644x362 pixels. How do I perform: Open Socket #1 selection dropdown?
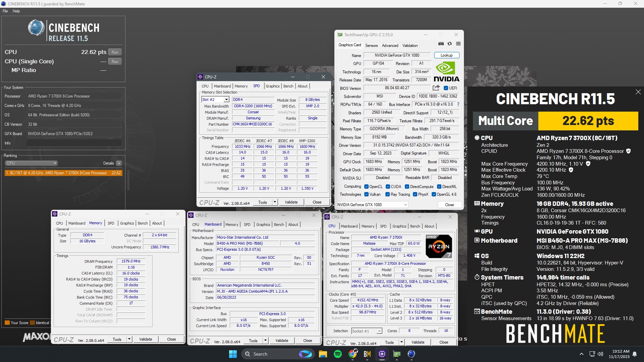367,331
